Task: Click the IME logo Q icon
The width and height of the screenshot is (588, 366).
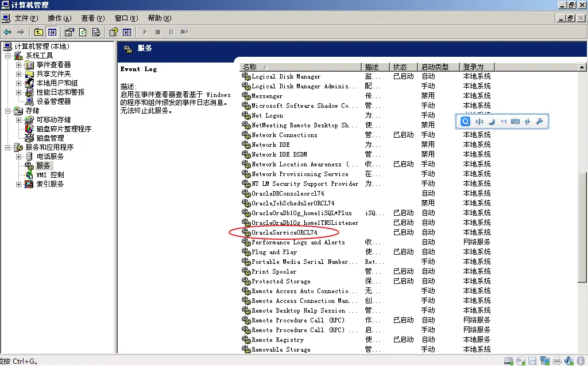Action: point(465,122)
